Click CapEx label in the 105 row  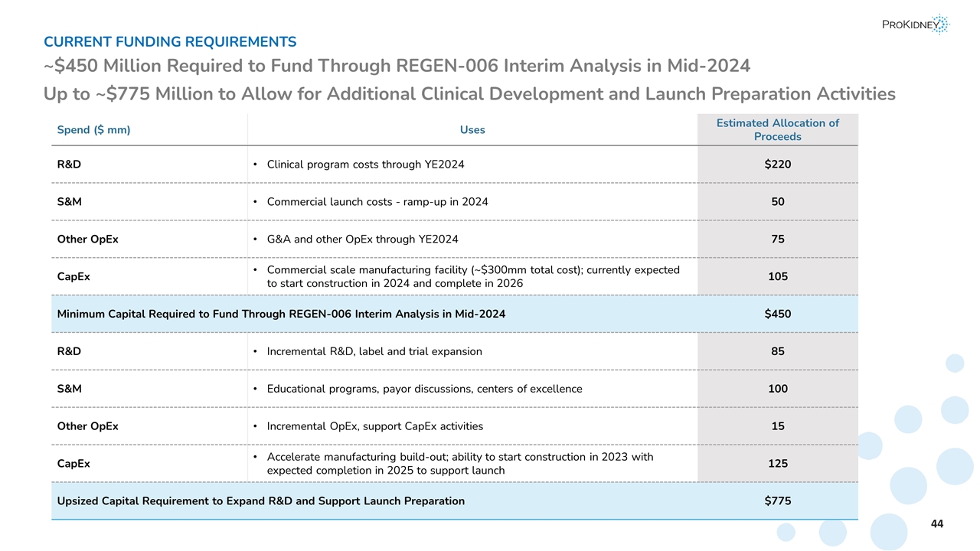(x=73, y=276)
